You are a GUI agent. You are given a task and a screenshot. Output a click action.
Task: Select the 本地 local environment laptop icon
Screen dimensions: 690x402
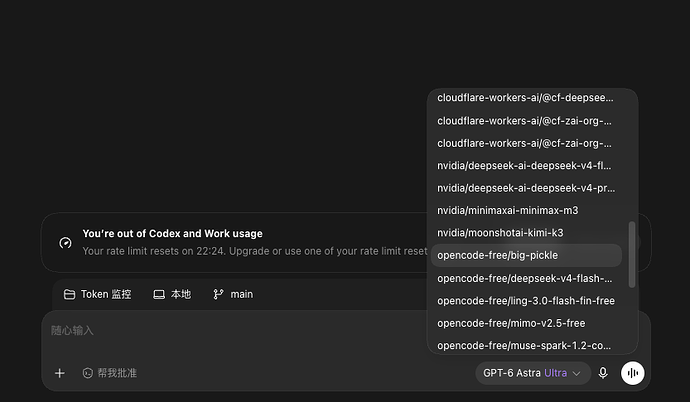[159, 294]
